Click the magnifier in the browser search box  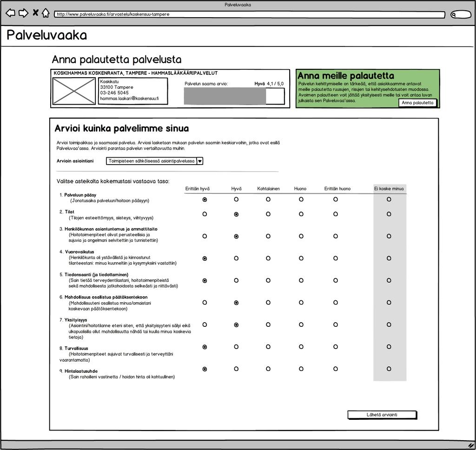pyautogui.click(x=454, y=14)
